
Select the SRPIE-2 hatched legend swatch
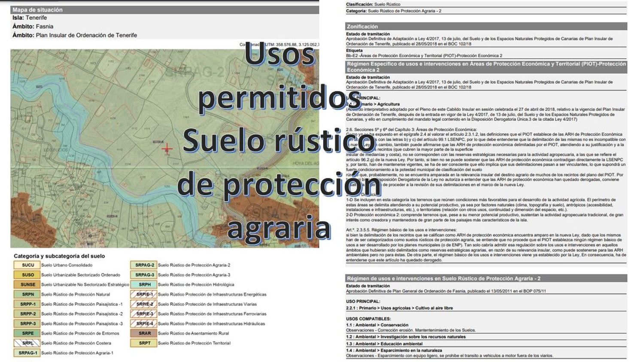[144, 304]
